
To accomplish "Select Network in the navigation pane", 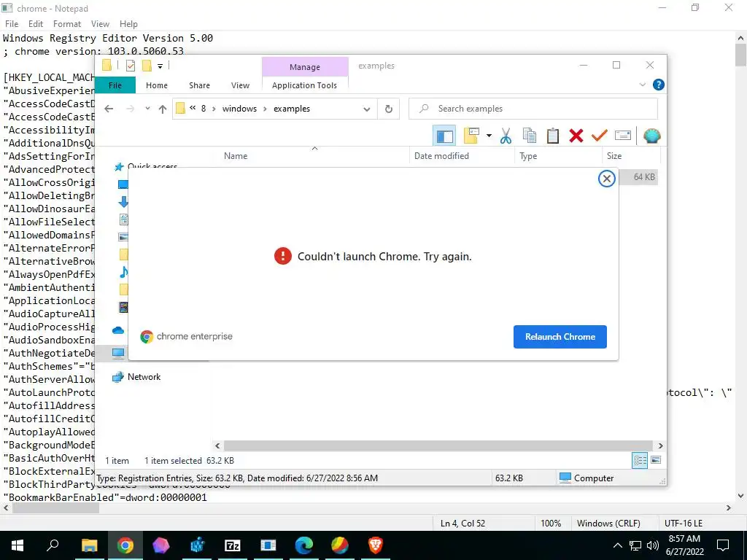I will (x=144, y=377).
